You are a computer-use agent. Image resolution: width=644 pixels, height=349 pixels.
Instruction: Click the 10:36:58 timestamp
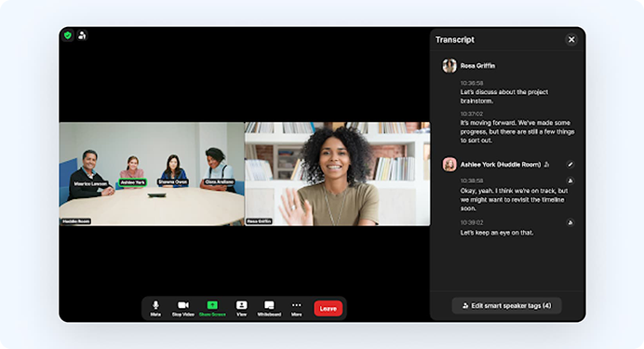472,83
